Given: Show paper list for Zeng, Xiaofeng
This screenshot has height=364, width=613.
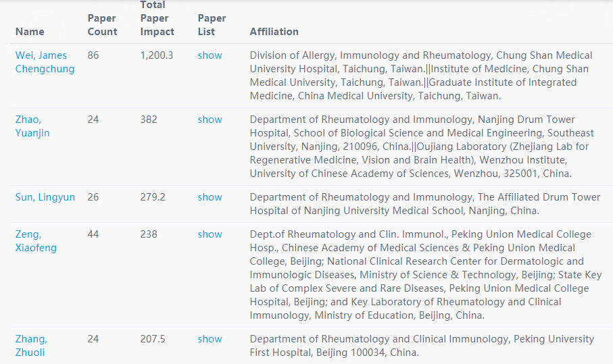Looking at the screenshot, I should (x=210, y=234).
